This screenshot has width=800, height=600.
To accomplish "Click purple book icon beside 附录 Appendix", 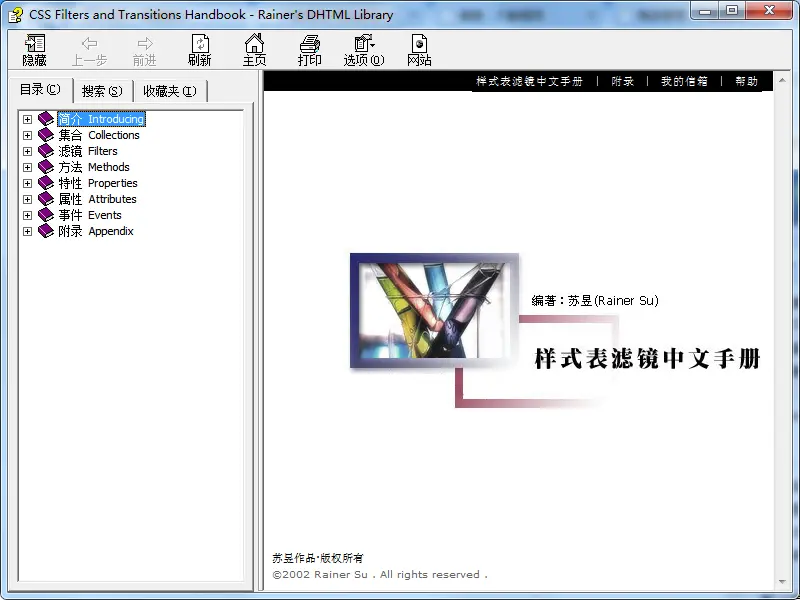I will coord(46,231).
